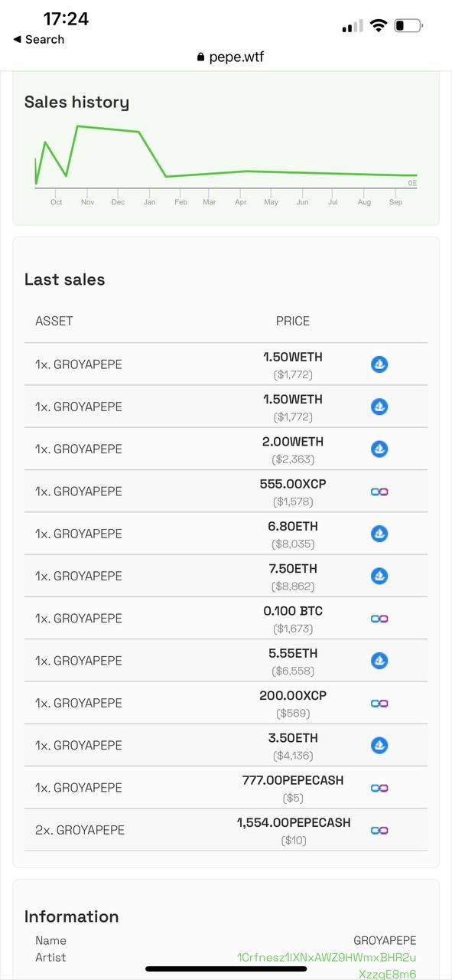Tap the pepe.wtf address bar
This screenshot has width=452, height=980.
(x=230, y=57)
